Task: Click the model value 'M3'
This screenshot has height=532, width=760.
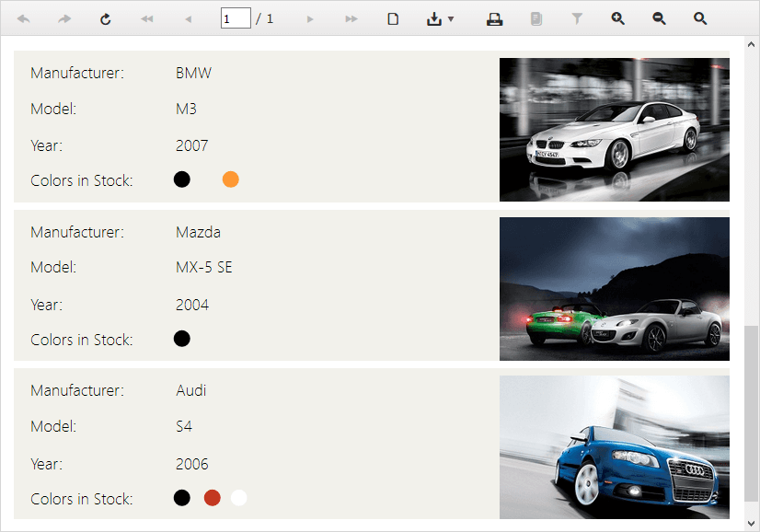Action: point(186,109)
